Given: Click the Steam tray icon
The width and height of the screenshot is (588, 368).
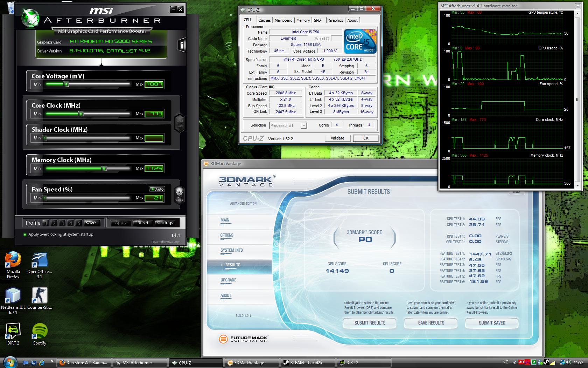Looking at the screenshot, I should tap(546, 362).
